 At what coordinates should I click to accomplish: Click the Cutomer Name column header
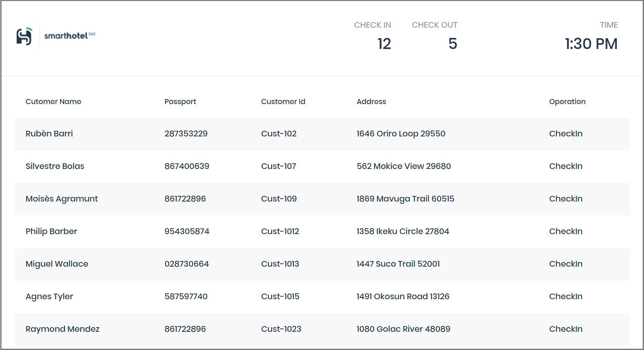click(x=53, y=102)
